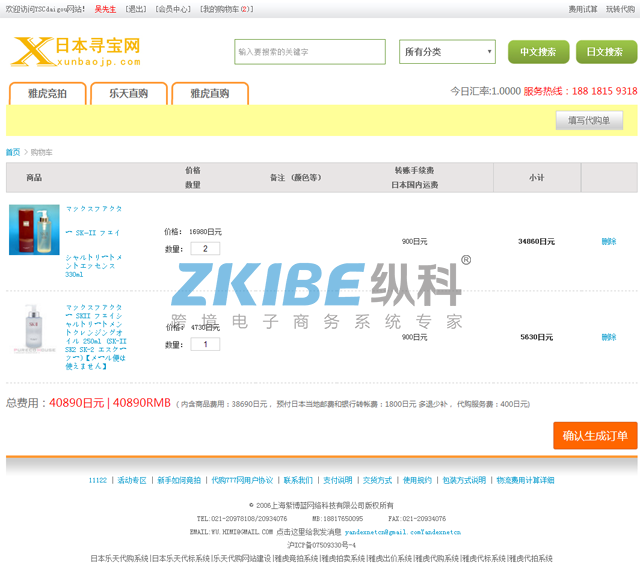Click the 日本寻宝网 site logo
Screen dimensions: 640x583
pyautogui.click(x=76, y=51)
